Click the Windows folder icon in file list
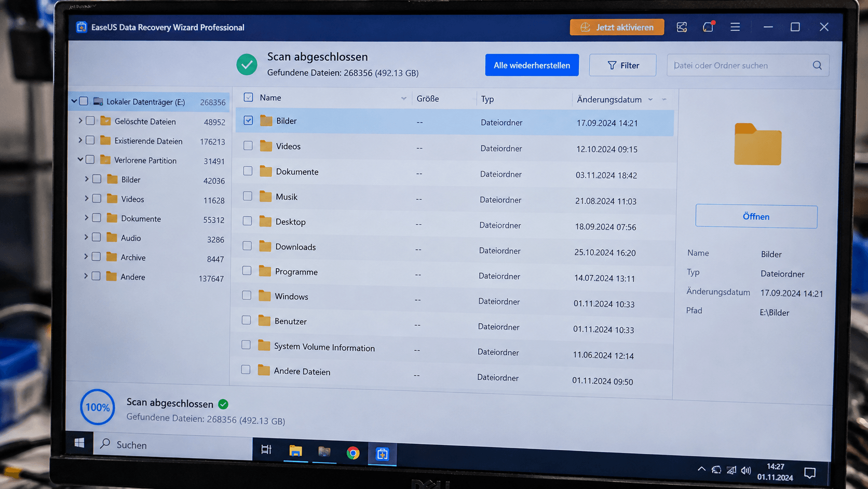This screenshot has width=868, height=489. click(x=265, y=296)
